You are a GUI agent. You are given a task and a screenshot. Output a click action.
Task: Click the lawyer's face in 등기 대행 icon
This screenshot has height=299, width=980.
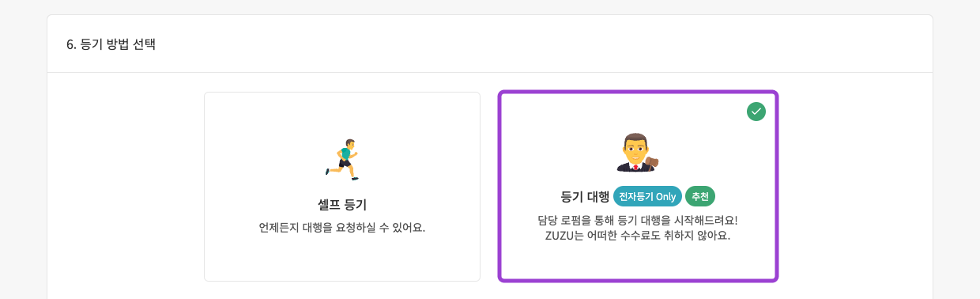636,147
